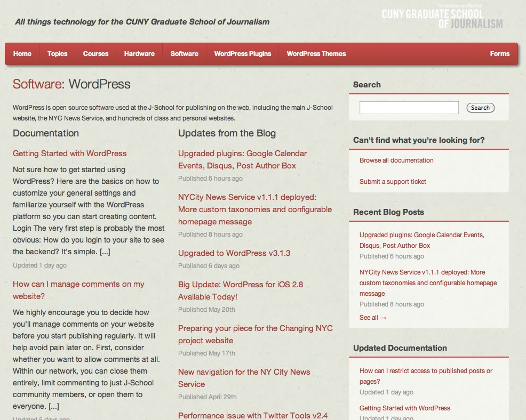
Task: Click Published April 29th timestamp
Action: click(208, 397)
